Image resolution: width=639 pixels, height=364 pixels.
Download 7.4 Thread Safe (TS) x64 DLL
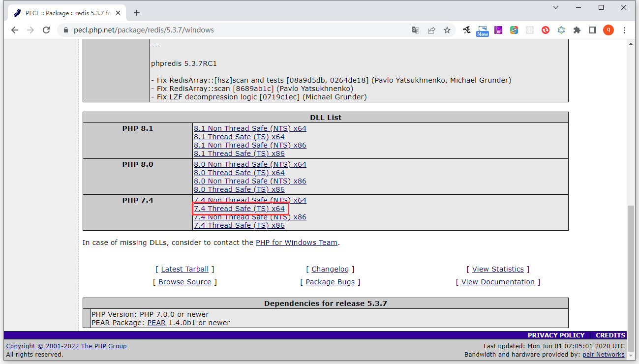pos(239,209)
